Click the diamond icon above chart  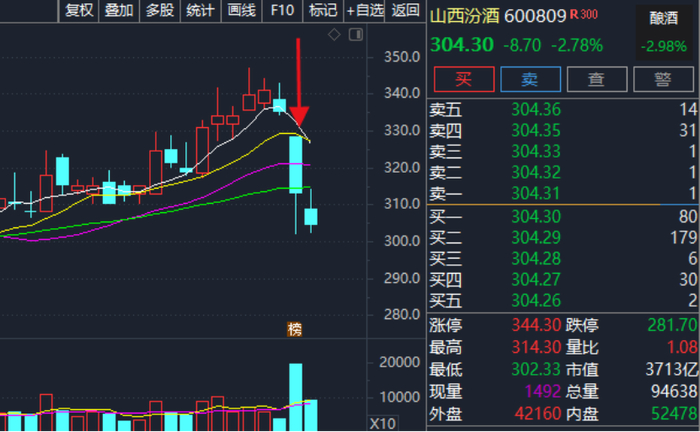[x=334, y=34]
